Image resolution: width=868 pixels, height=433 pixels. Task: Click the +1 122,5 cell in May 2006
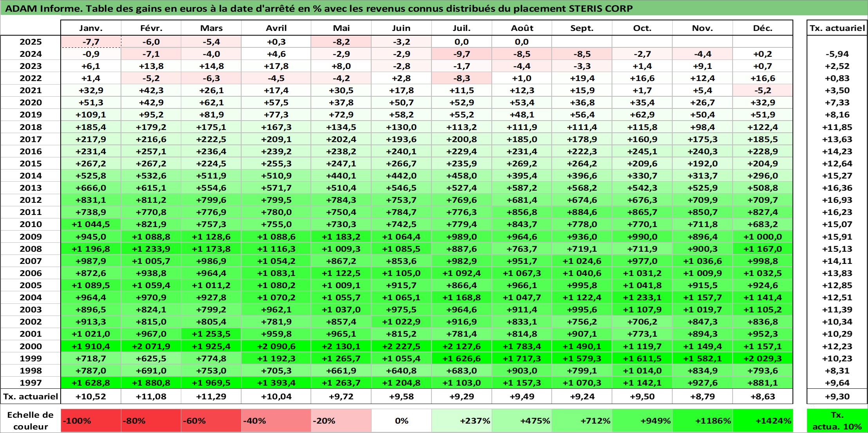[341, 273]
